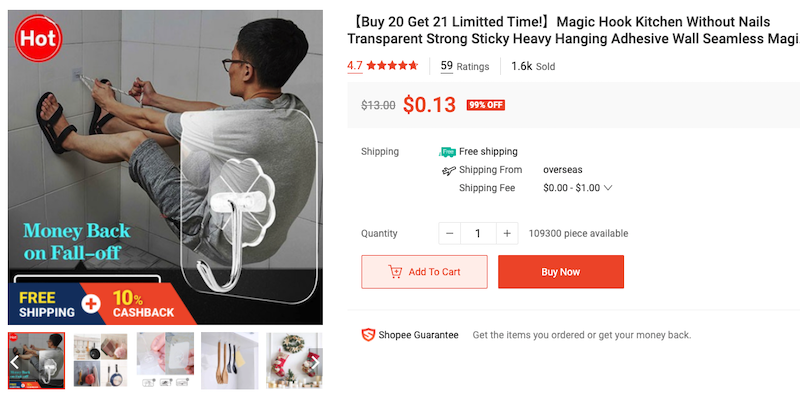Screen dimensions: 800x393
Task: Open the 59 Ratings link
Action: 465,66
